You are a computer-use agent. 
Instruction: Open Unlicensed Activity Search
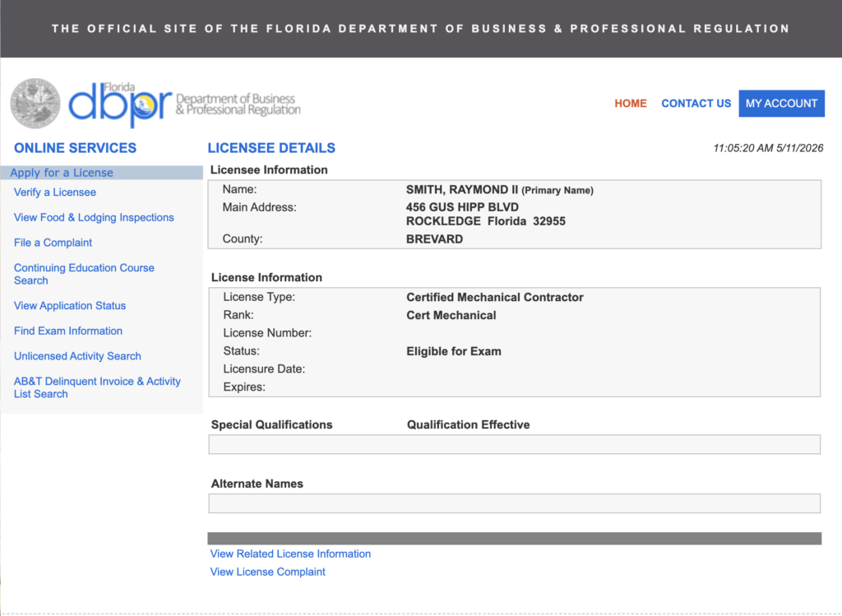[x=77, y=356]
